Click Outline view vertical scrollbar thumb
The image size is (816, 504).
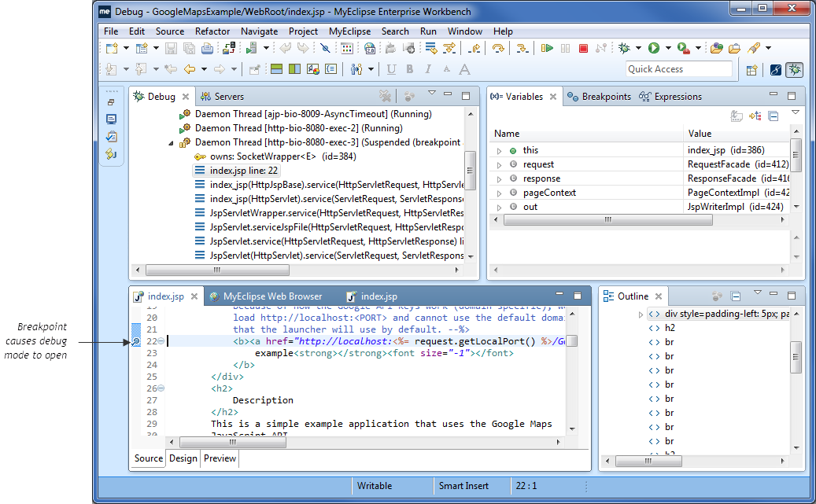coord(796,357)
